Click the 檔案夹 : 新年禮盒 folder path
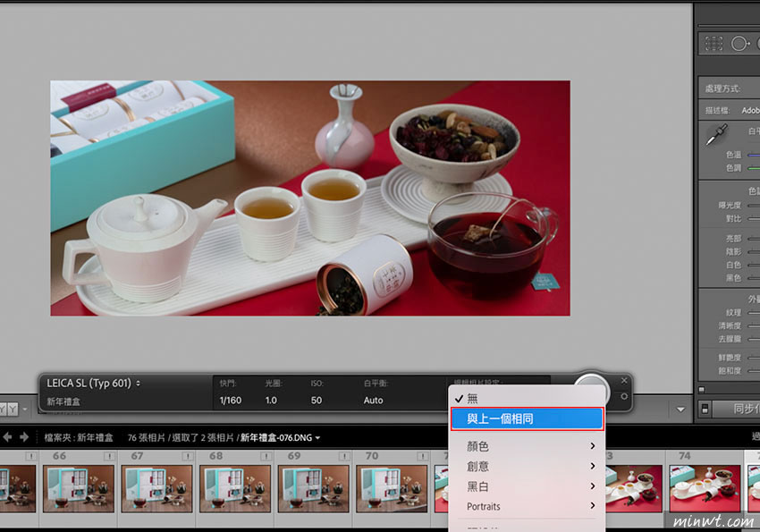 click(x=79, y=437)
